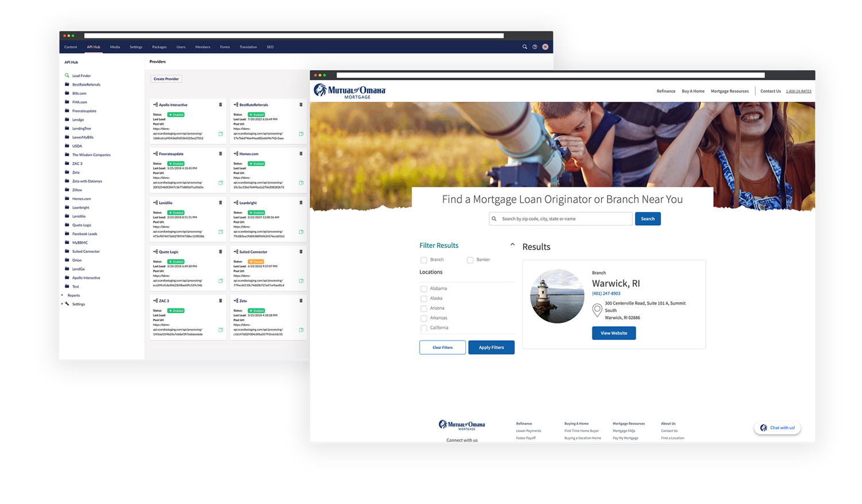Click the search magnifier in the CMS header
Viewport: 862px width, 504px height.
click(525, 47)
